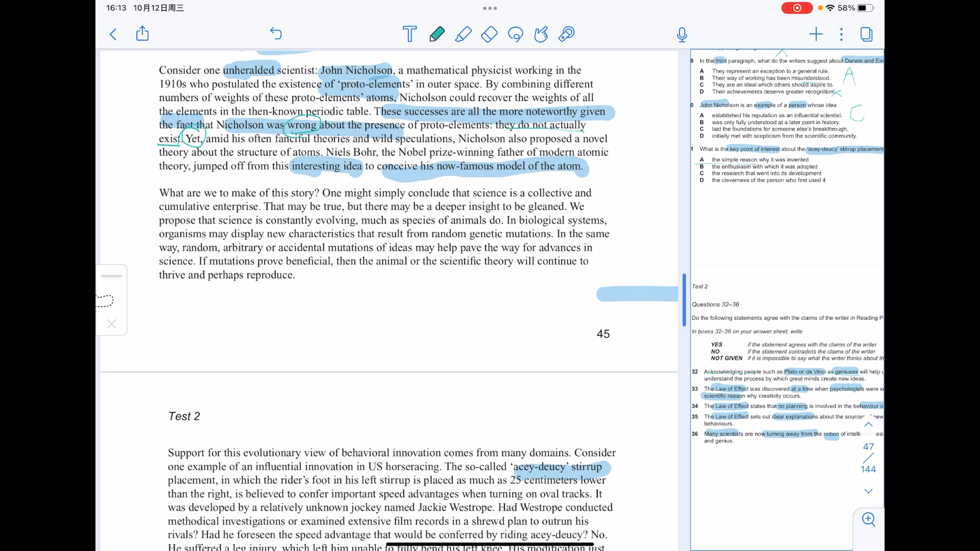Go to next page with down chevron

click(868, 491)
